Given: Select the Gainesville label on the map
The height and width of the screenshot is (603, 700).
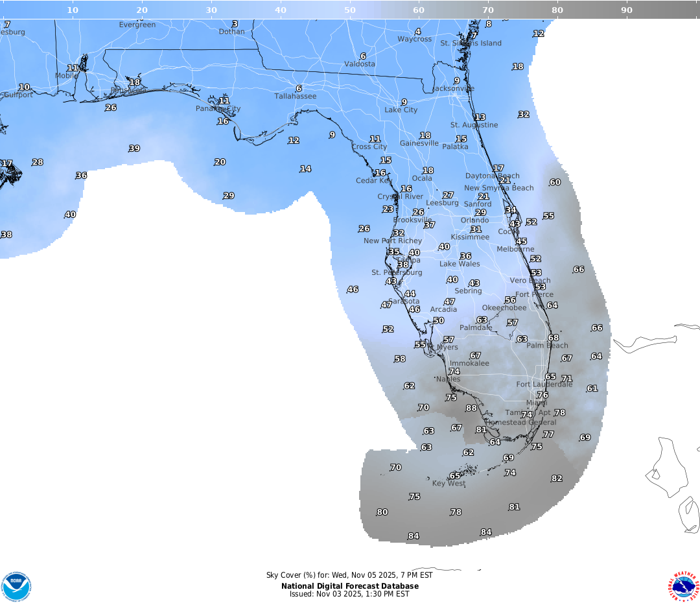Looking at the screenshot, I should 419,143.
